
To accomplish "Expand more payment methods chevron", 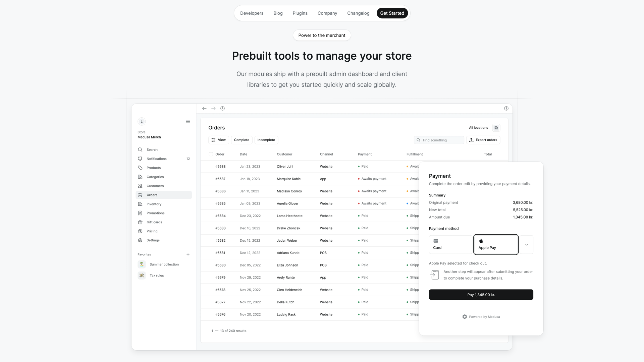I will click(526, 244).
